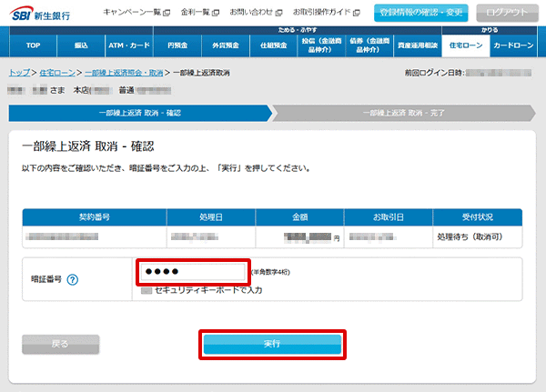The image size is (546, 392).
Task: Select the 振込 navigation tab
Action: pyautogui.click(x=81, y=45)
